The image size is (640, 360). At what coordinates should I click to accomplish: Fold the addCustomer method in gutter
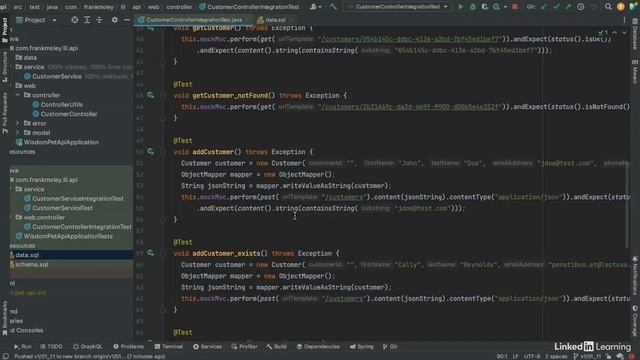point(162,152)
